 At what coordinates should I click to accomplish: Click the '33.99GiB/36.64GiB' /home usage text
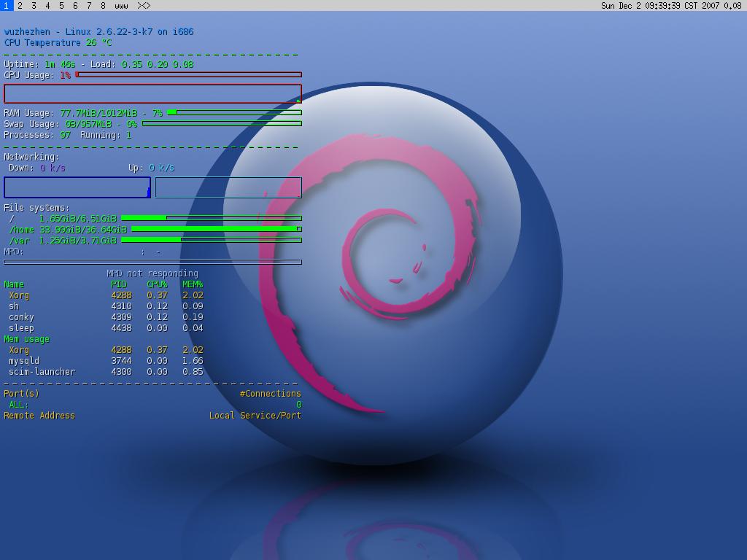tap(83, 230)
